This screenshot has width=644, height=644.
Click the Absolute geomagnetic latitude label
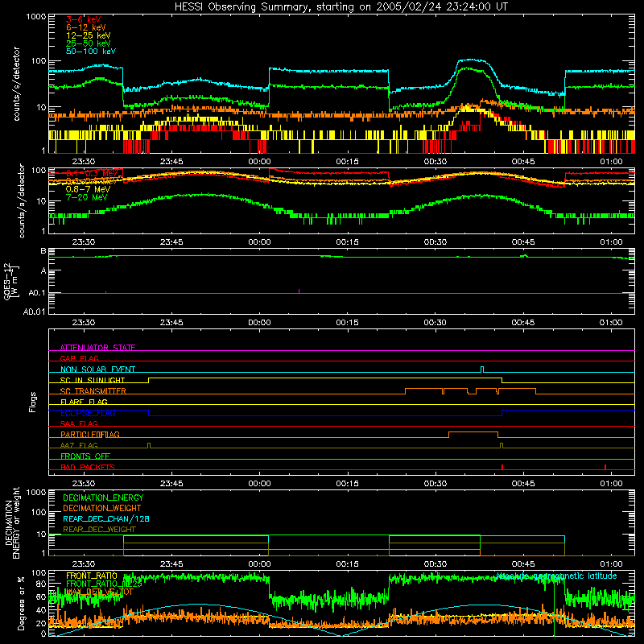point(556,576)
